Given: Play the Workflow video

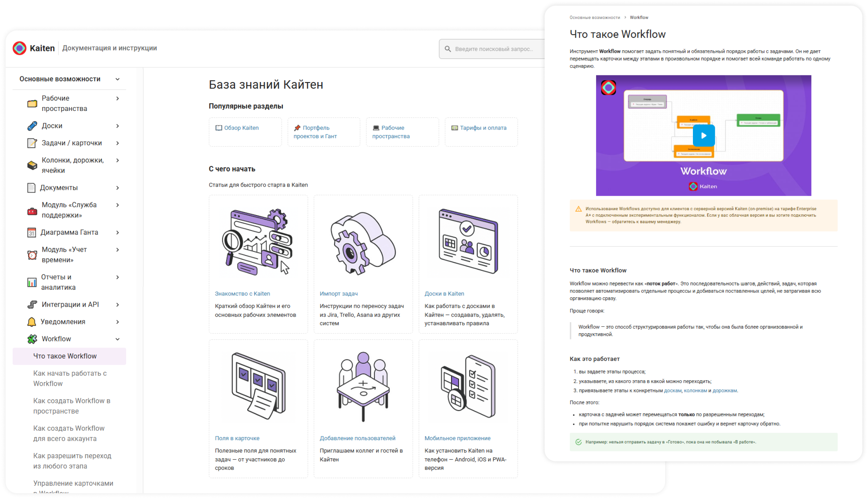Looking at the screenshot, I should click(703, 136).
